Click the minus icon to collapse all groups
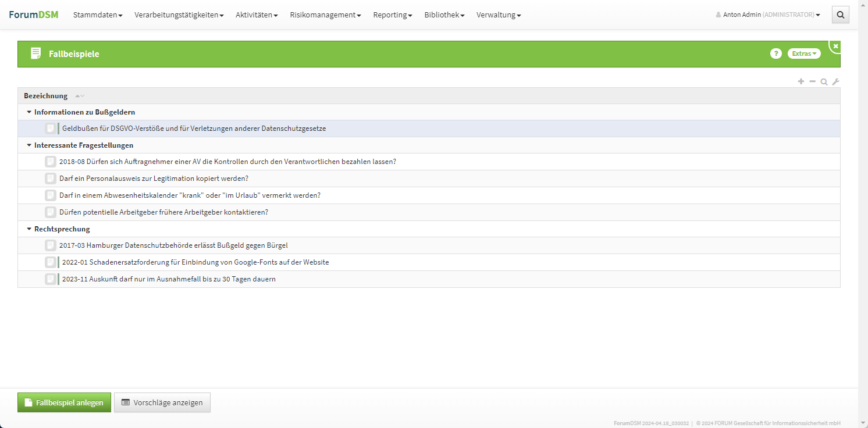Screen dimensions: 868x428 click(813, 81)
